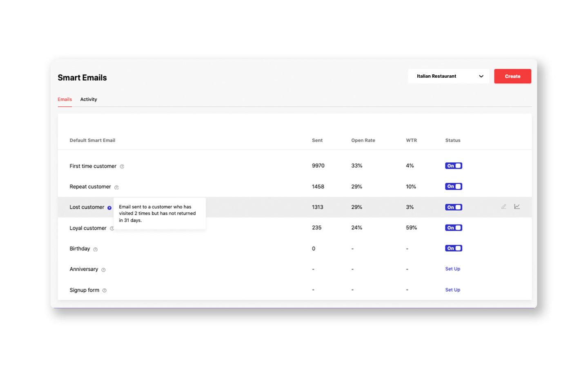Click the help icon next to First time customer
Image resolution: width=588 pixels, height=368 pixels.
coord(122,166)
